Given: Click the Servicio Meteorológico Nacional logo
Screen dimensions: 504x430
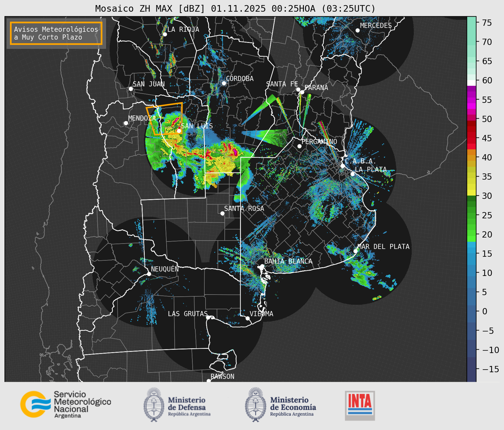Looking at the screenshot, I should pyautogui.click(x=66, y=404).
